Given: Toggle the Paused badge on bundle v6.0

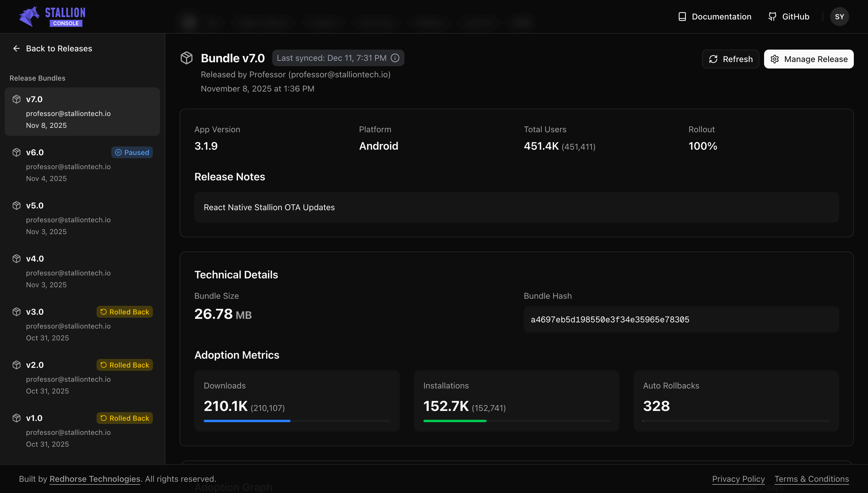Looking at the screenshot, I should click(x=132, y=152).
